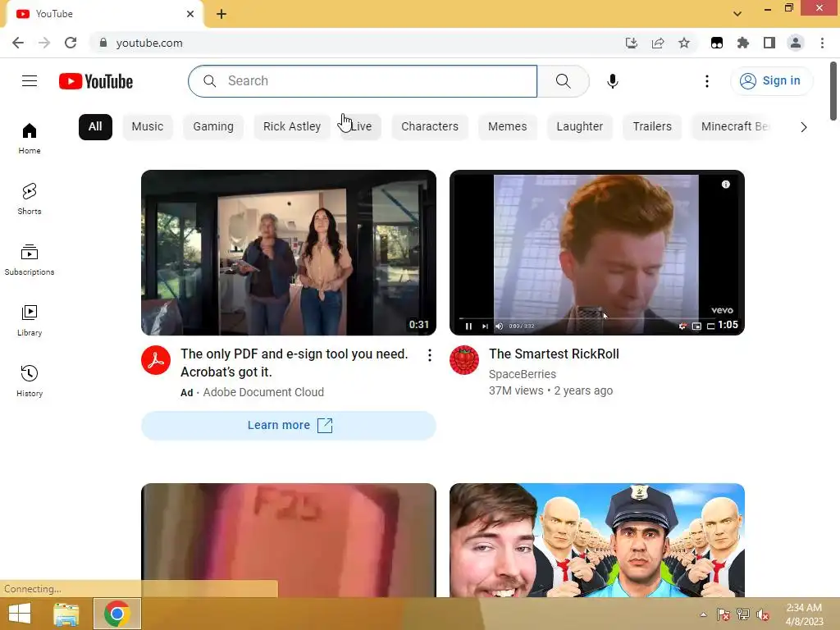Viewport: 840px width, 630px height.
Task: Reload the YouTube page
Action: [x=71, y=43]
